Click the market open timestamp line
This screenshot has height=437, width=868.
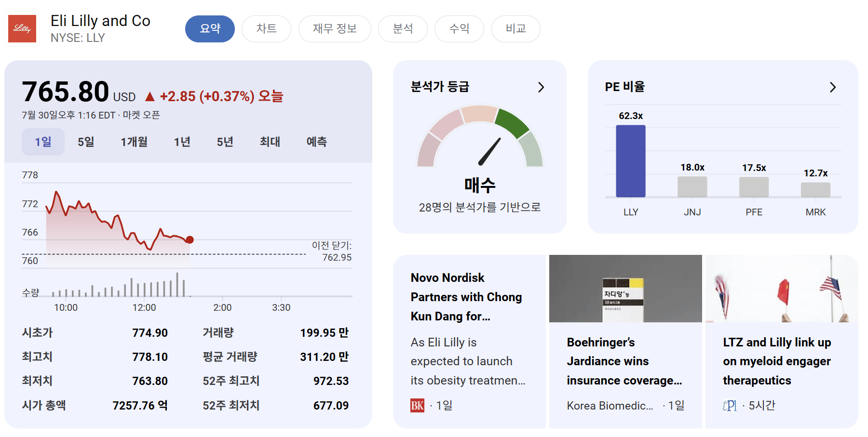click(x=91, y=115)
